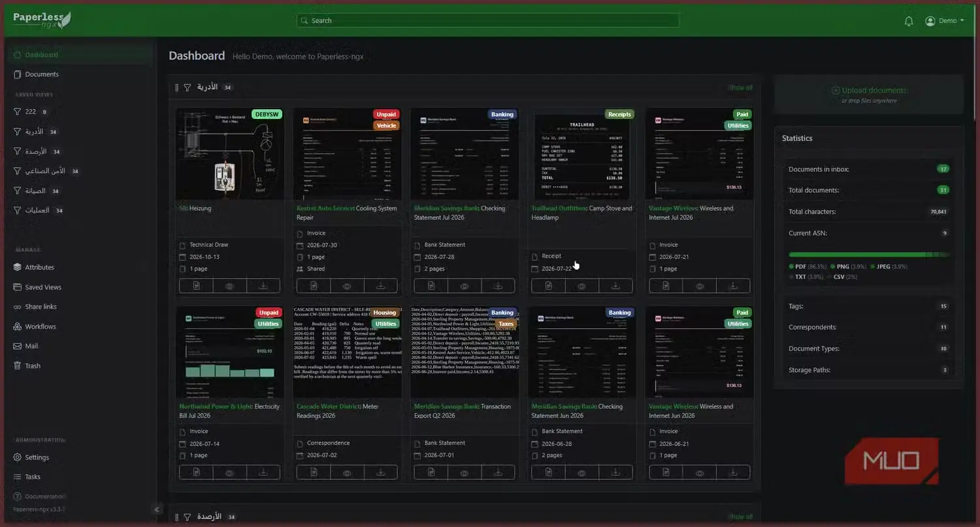The image size is (980, 527).
Task: Open Documents in the sidebar
Action: tap(42, 74)
